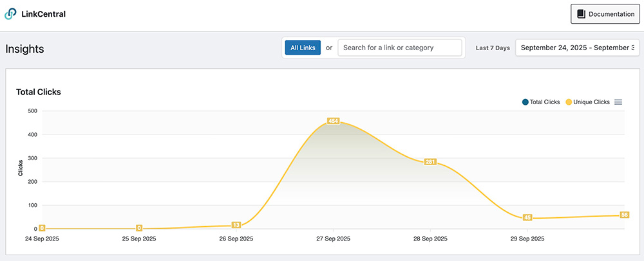
Task: Open the chart hamburger menu icon
Action: 618,102
